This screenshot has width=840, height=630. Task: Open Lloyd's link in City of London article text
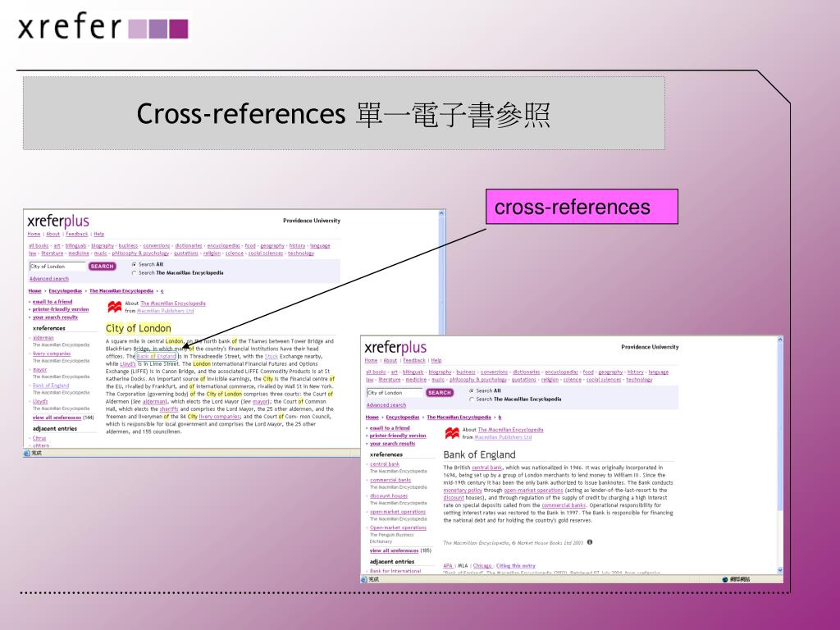pyautogui.click(x=128, y=363)
